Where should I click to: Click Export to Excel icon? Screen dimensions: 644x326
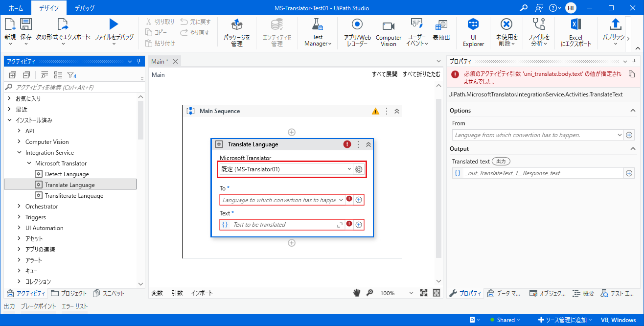tap(576, 24)
